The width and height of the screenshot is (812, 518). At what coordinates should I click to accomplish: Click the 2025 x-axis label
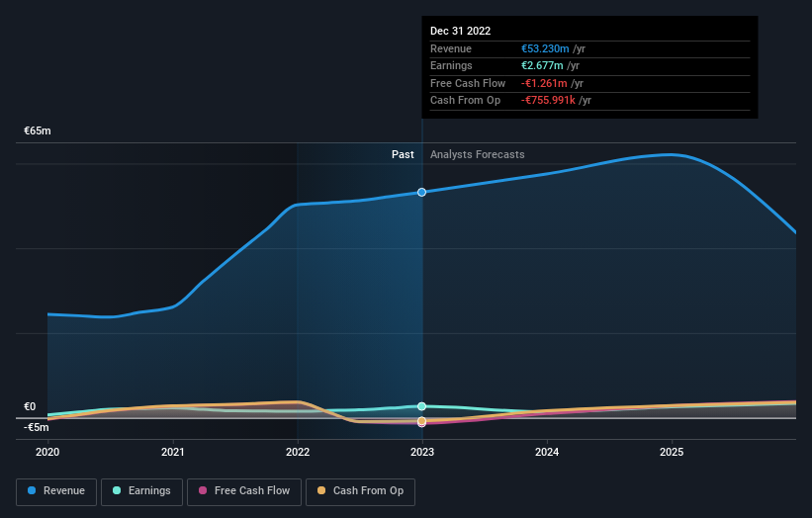click(x=672, y=452)
